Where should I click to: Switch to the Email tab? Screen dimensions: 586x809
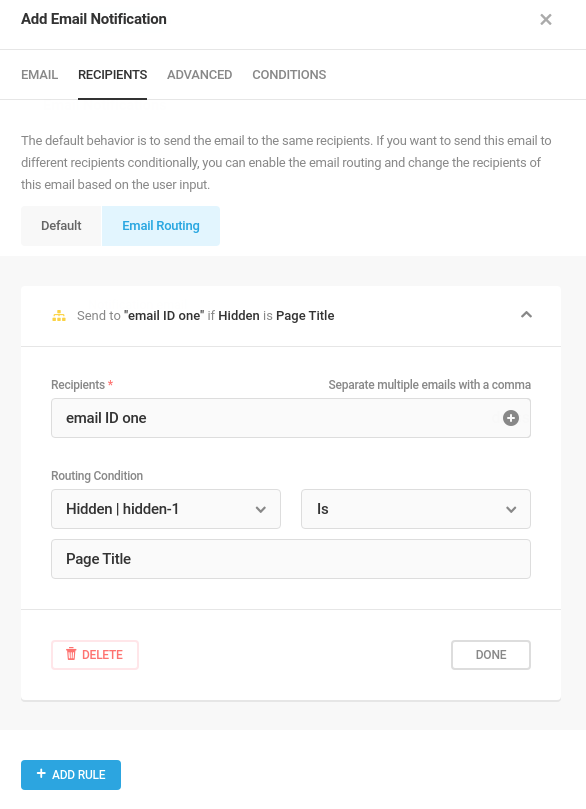tap(39, 75)
